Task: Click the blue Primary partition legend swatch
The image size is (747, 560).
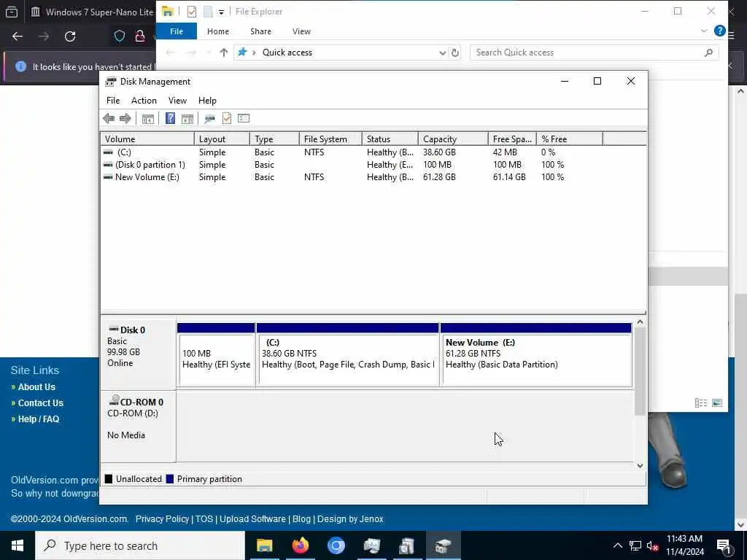Action: [x=169, y=479]
